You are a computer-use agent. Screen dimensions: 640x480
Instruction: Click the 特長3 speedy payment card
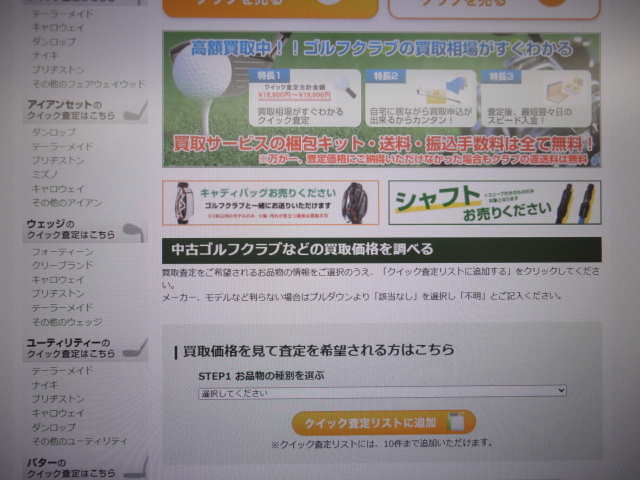click(x=536, y=98)
